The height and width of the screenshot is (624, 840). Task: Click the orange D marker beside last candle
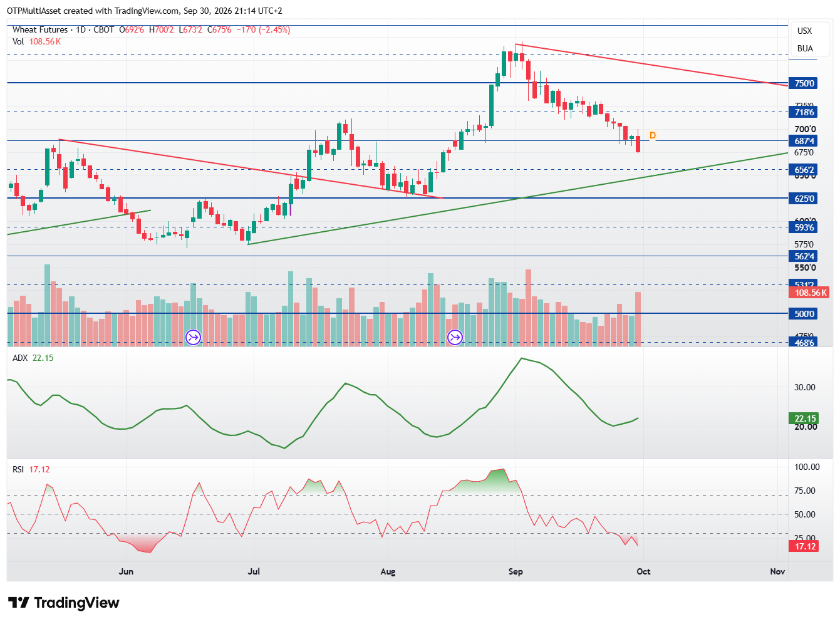(652, 135)
